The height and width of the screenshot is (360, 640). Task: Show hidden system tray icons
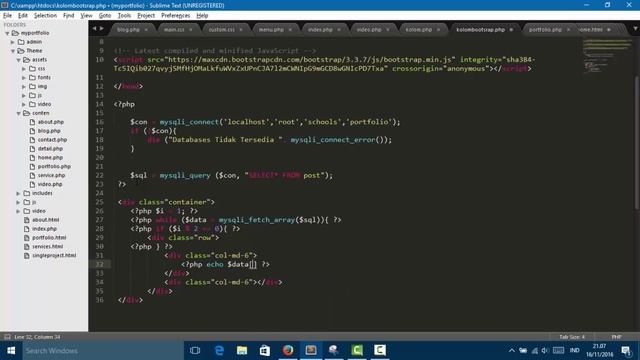[511, 351]
